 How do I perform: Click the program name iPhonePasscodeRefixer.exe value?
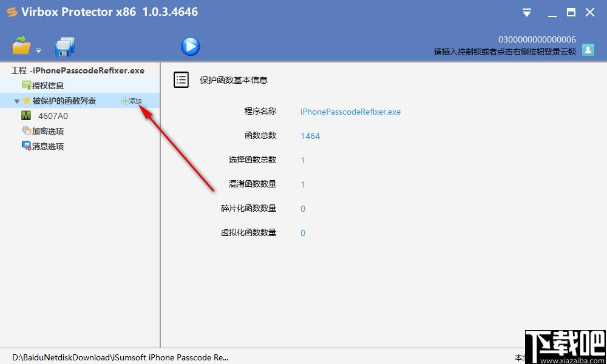click(x=350, y=112)
